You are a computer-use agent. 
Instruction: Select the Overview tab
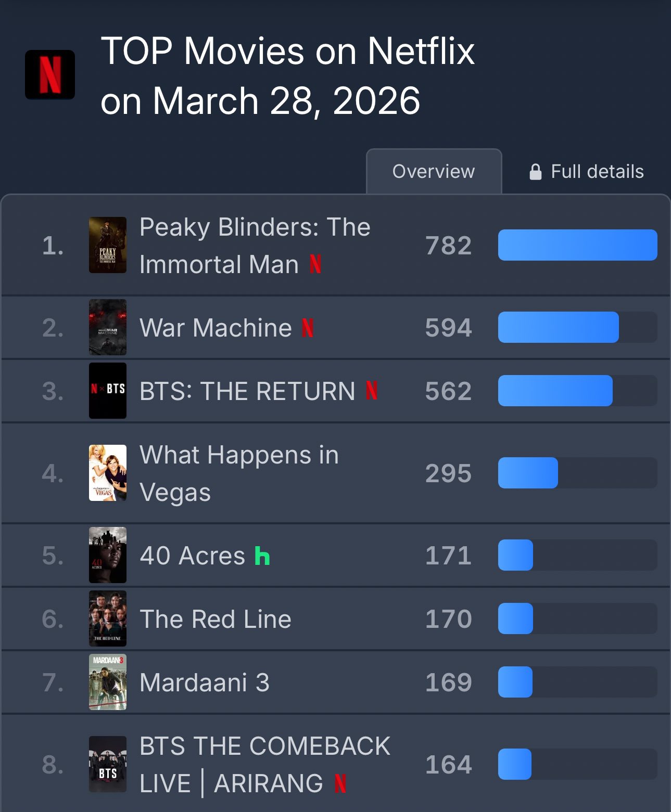tap(434, 172)
